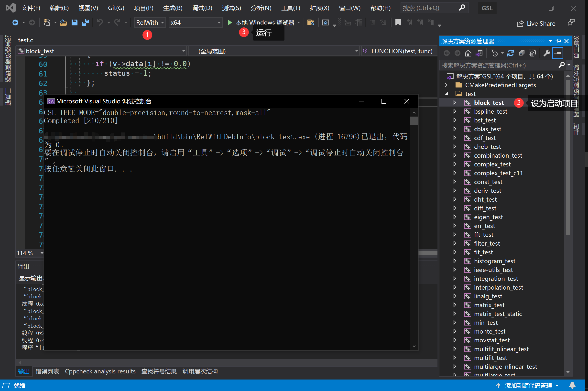
Task: Pin the Solution Explorer panel
Action: [559, 41]
